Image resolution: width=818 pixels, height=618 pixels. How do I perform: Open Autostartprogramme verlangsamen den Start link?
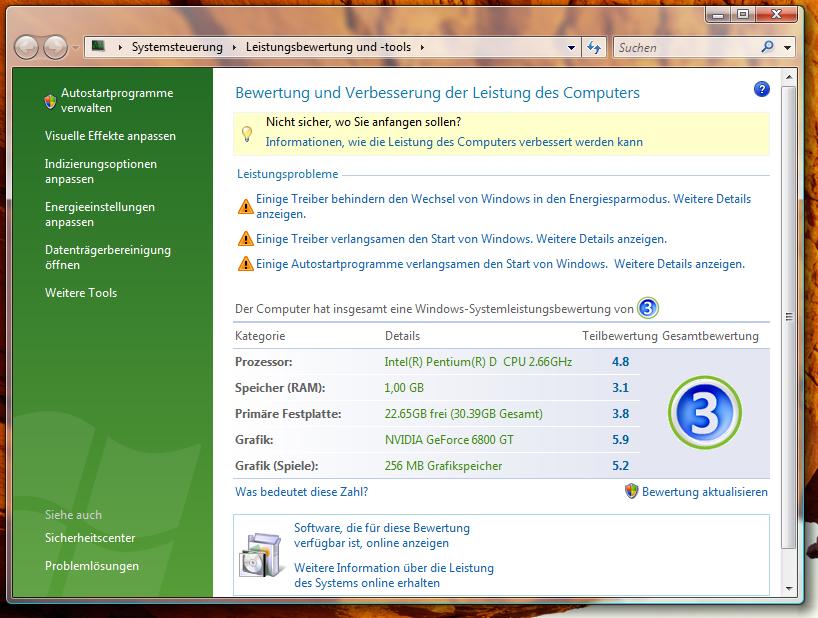(500, 264)
